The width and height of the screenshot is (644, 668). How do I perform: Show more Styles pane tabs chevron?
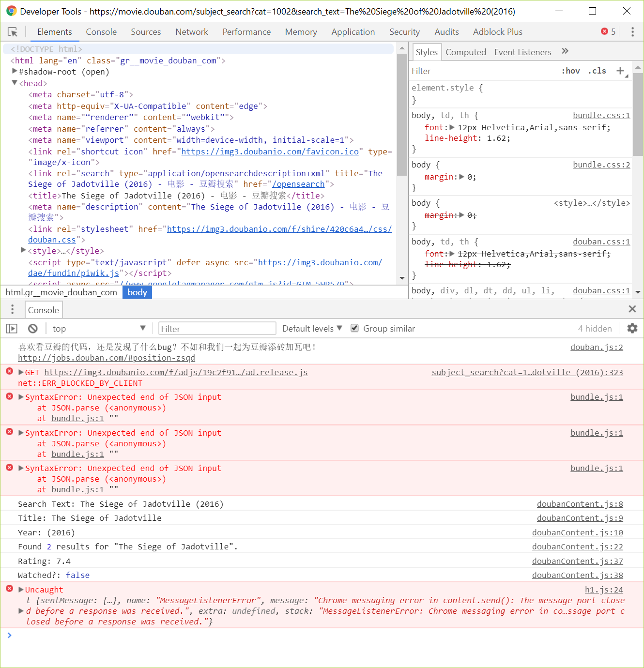click(565, 51)
